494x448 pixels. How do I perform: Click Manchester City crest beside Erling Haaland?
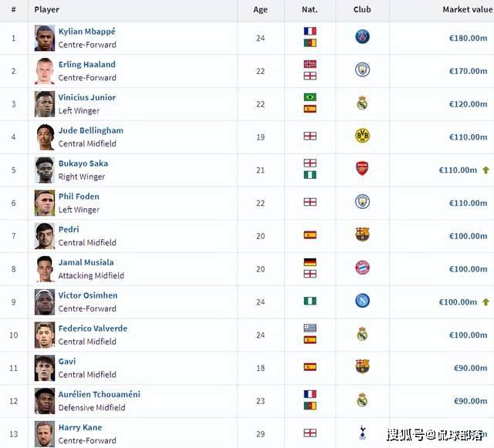362,70
